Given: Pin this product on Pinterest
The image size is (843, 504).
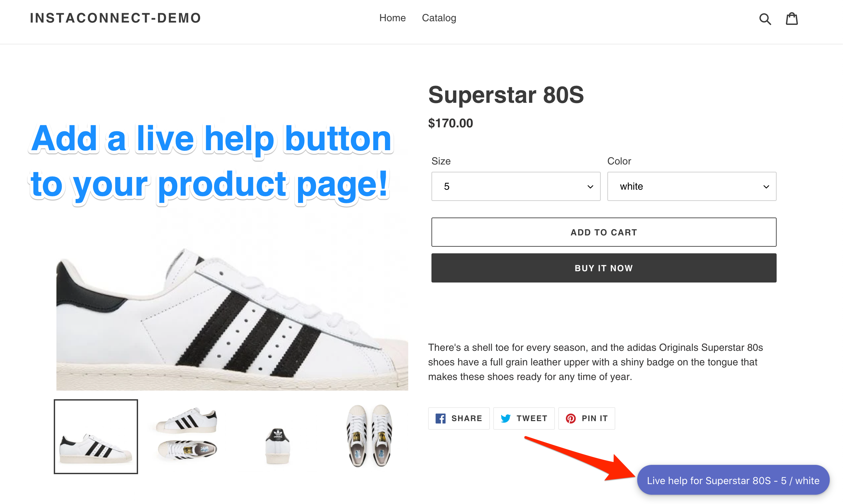Looking at the screenshot, I should pos(586,418).
